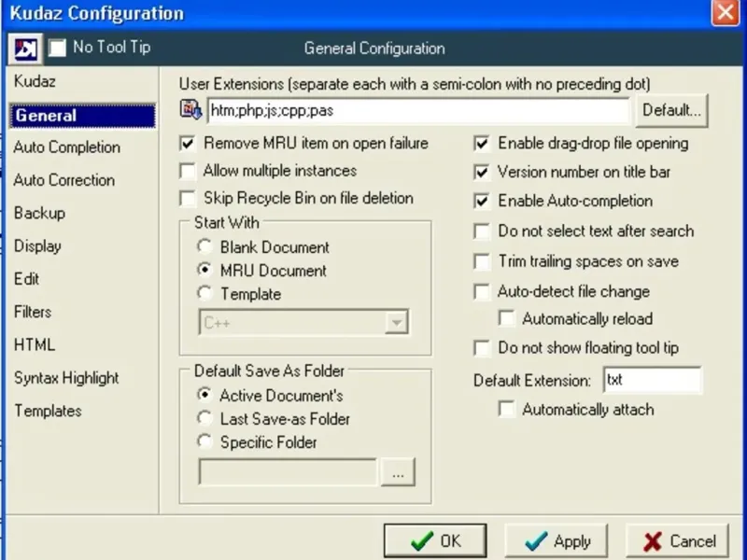The image size is (747, 560).
Task: Open the C++ template dropdown
Action: (x=396, y=323)
